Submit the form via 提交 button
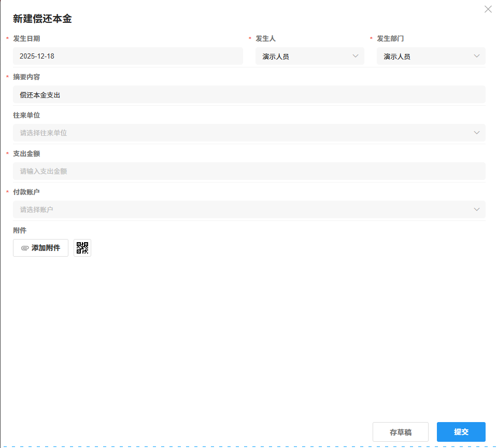 click(461, 431)
